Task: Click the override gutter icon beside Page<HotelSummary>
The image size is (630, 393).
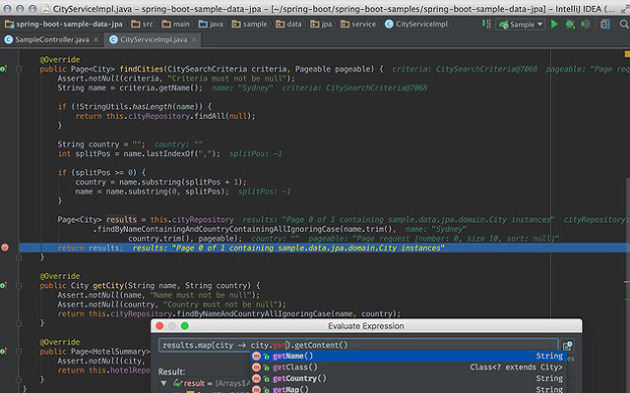Action: (x=4, y=351)
